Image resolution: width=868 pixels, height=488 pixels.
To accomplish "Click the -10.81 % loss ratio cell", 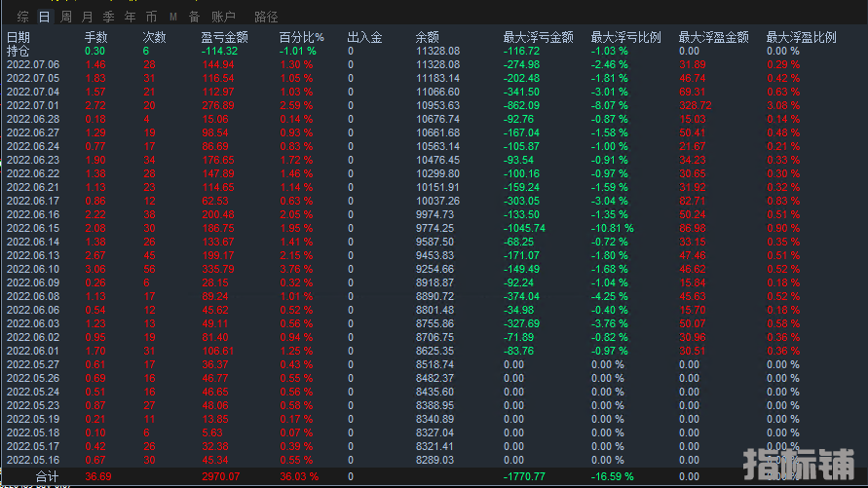I will click(612, 229).
